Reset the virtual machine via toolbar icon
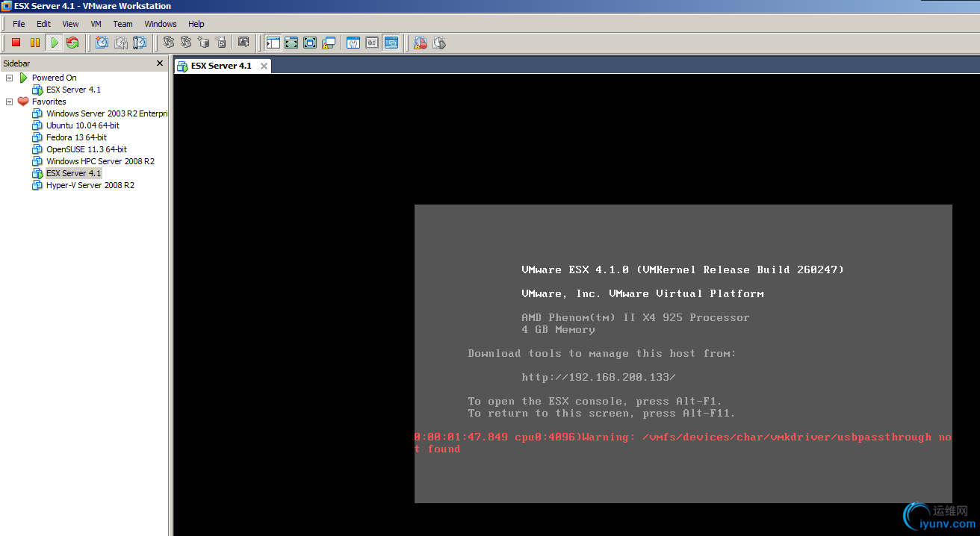 click(x=72, y=43)
